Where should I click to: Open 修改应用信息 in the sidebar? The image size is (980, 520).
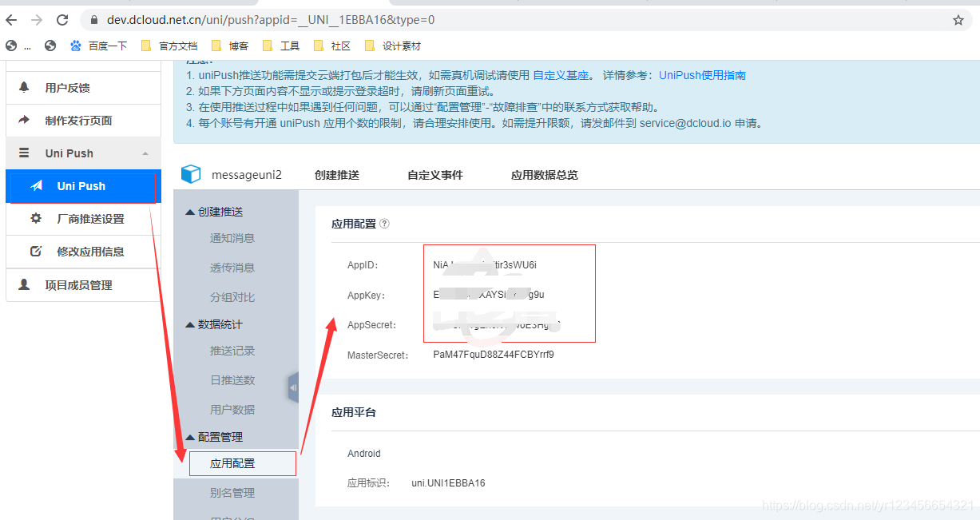pyautogui.click(x=90, y=252)
